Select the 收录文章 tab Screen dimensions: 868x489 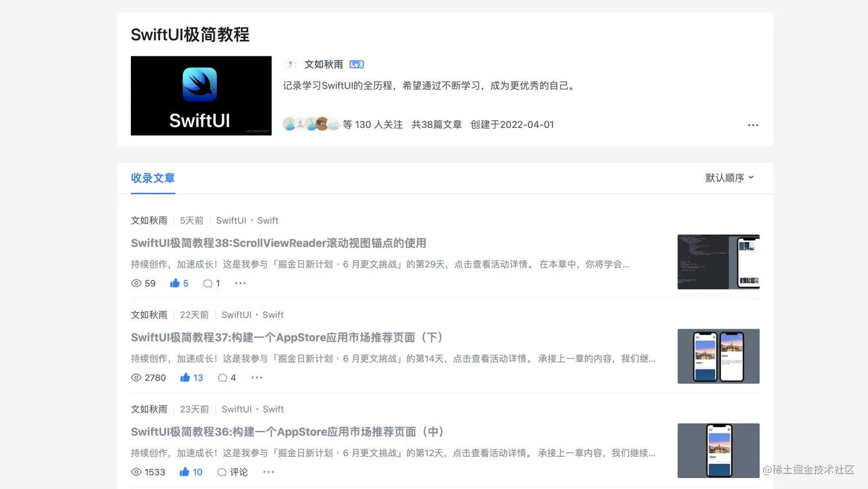153,178
